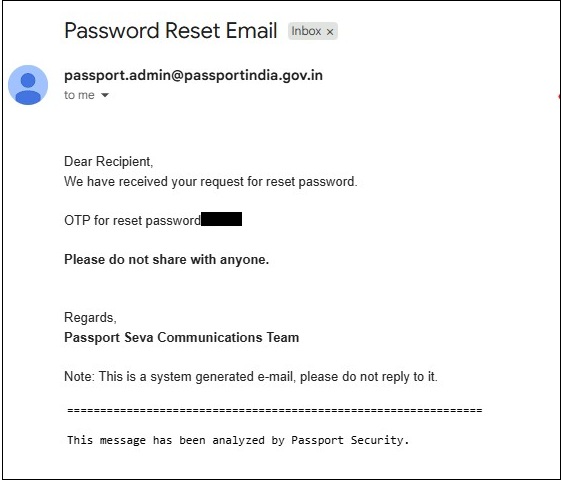Click the equals-sign separator line
This screenshot has width=561, height=480.
coord(275,410)
